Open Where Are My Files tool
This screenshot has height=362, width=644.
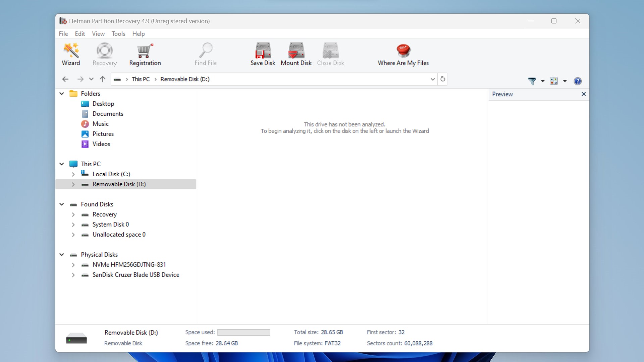(404, 53)
